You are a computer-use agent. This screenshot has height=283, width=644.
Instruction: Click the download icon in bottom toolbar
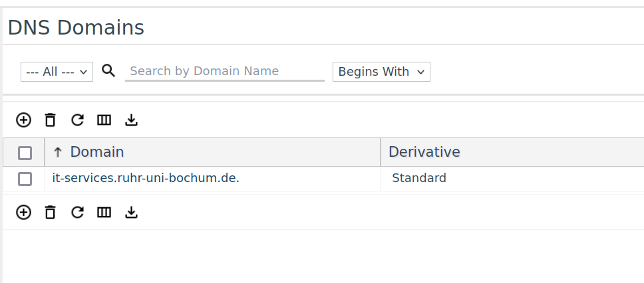pyautogui.click(x=131, y=212)
